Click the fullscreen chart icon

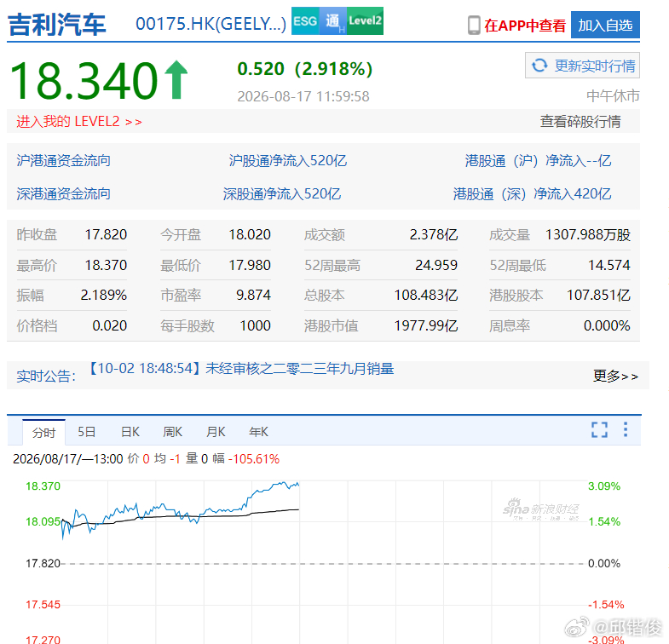point(599,429)
